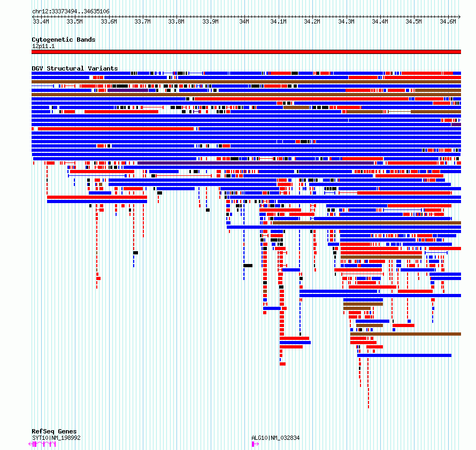Click the 33.8M ruler position label
The image size is (476, 450).
176,21
